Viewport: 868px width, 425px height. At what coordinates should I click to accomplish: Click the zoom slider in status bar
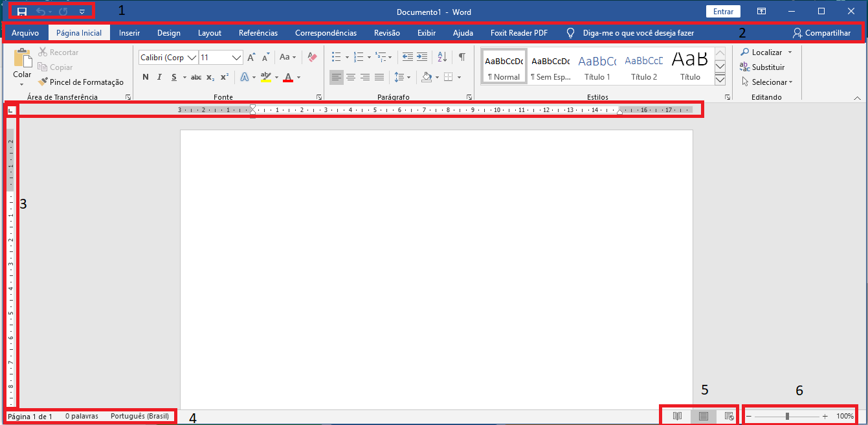pos(786,416)
